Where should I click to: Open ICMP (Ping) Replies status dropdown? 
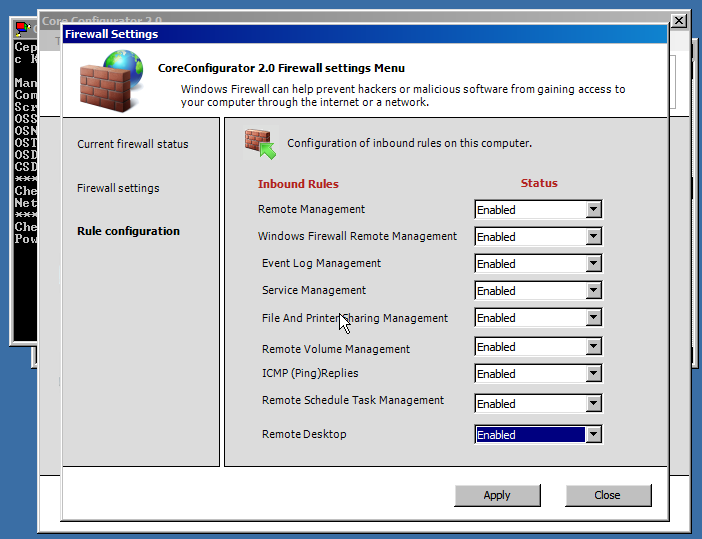594,373
